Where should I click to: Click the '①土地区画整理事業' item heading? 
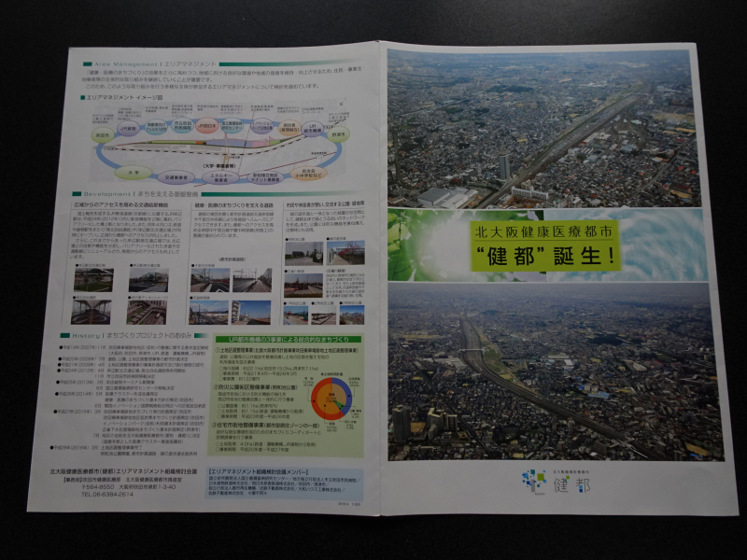[x=286, y=350]
